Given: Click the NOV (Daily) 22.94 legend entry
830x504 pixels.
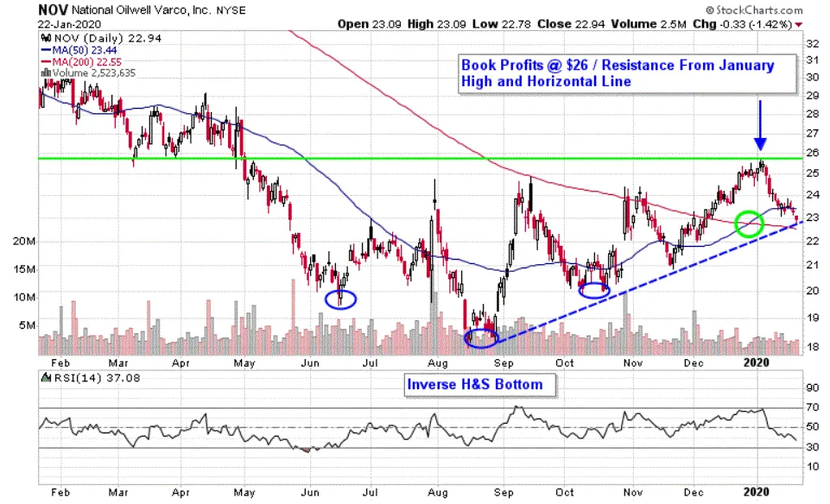Looking at the screenshot, I should coord(107,38).
